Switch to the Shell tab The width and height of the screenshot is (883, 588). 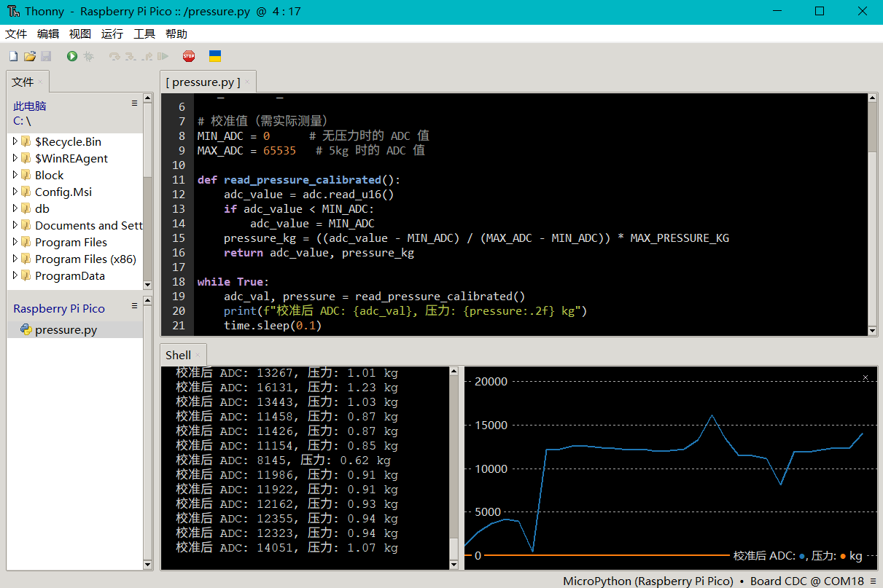178,356
